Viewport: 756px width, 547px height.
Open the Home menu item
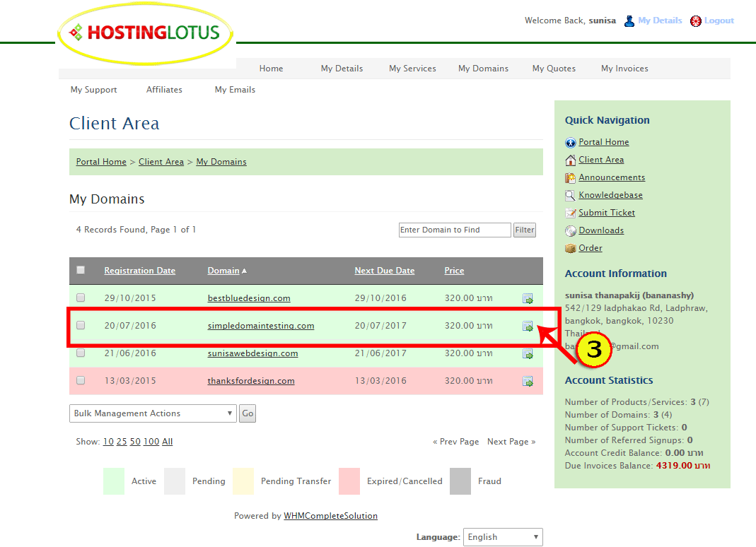[271, 69]
